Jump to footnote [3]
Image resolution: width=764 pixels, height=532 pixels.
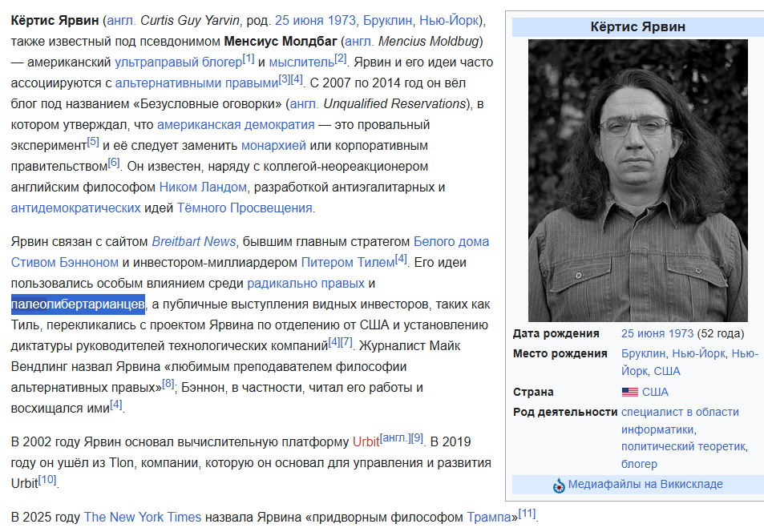coord(285,79)
